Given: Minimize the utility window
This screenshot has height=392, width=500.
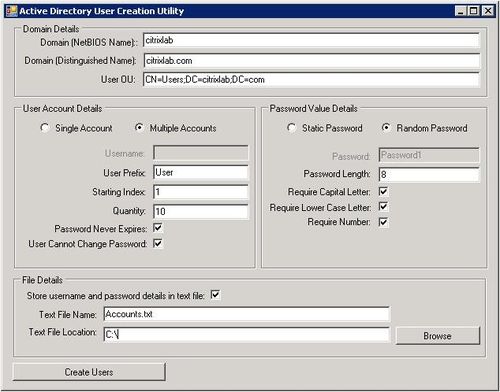Looking at the screenshot, I should point(461,11).
